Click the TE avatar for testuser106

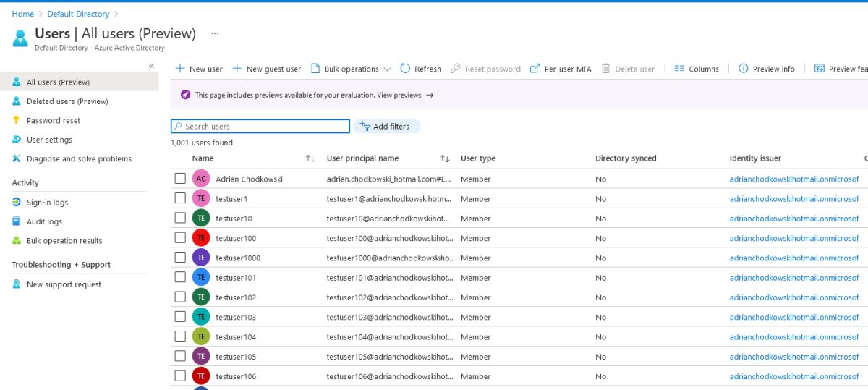point(201,376)
